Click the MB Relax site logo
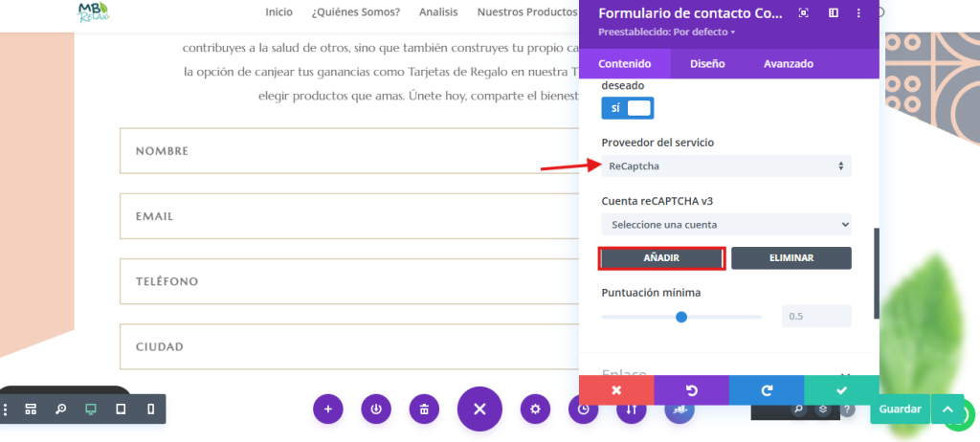Image resolution: width=980 pixels, height=442 pixels. pos(94,11)
